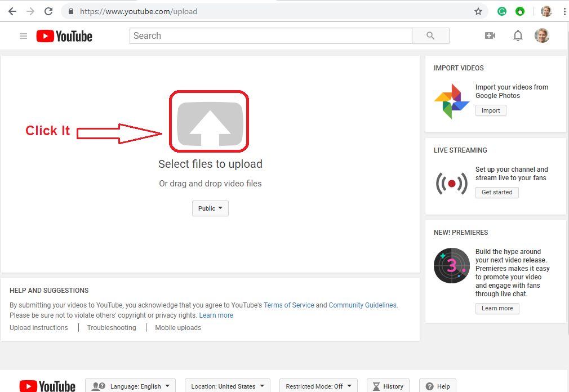Click the account avatar to switch accounts
The height and width of the screenshot is (392, 569).
(541, 35)
